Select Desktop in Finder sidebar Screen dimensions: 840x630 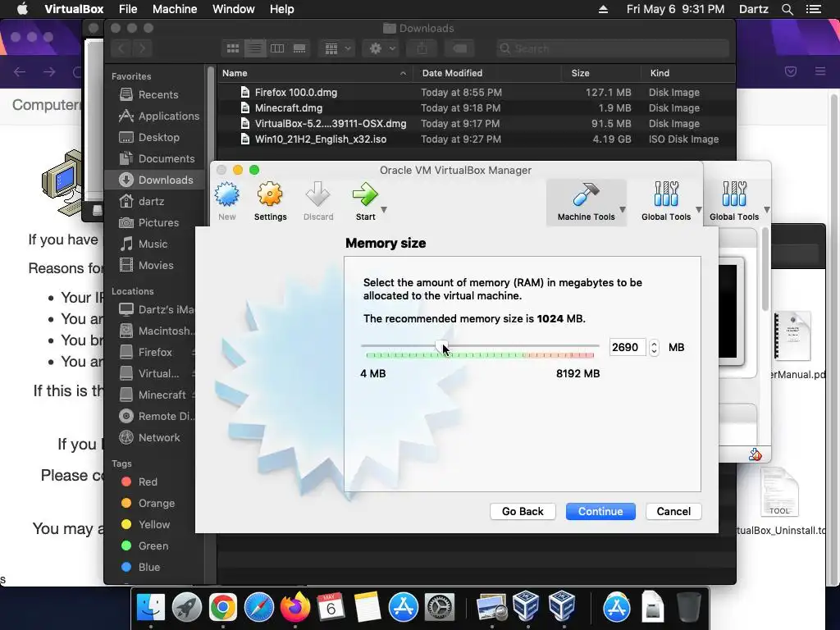pos(154,137)
